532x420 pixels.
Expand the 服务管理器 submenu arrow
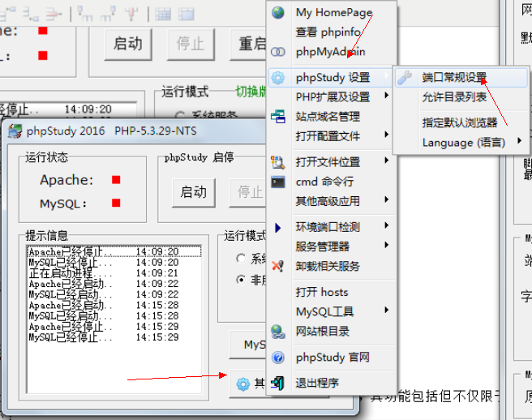[x=387, y=245]
